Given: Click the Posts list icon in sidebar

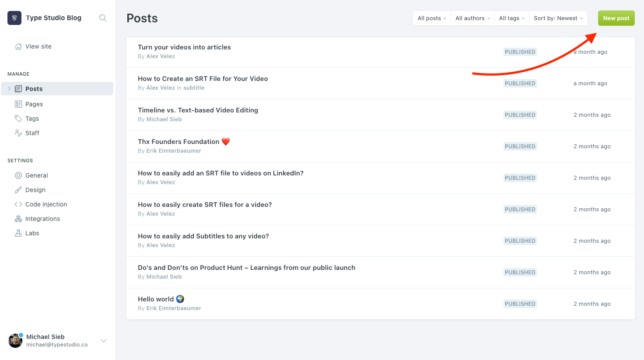Looking at the screenshot, I should pos(18,89).
